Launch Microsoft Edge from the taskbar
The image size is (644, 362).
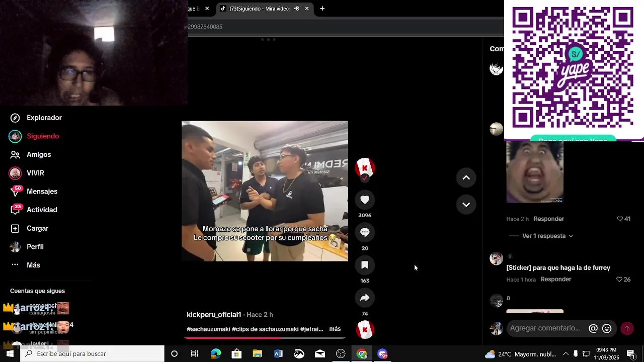pos(216,354)
